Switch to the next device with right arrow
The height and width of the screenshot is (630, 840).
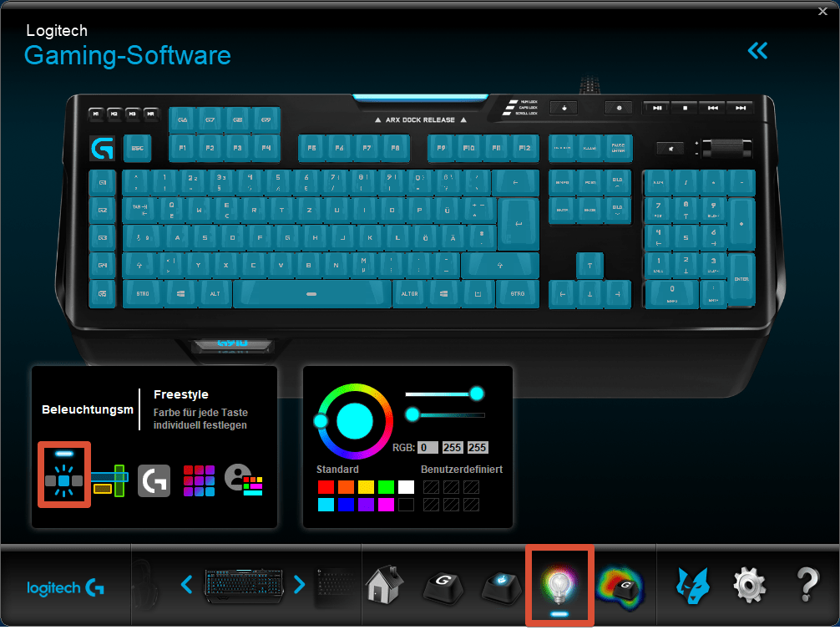coord(299,584)
